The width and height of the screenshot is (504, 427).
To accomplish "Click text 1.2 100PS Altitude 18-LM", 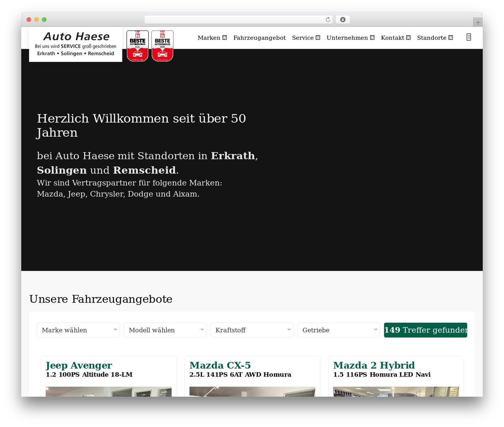I will tap(89, 375).
